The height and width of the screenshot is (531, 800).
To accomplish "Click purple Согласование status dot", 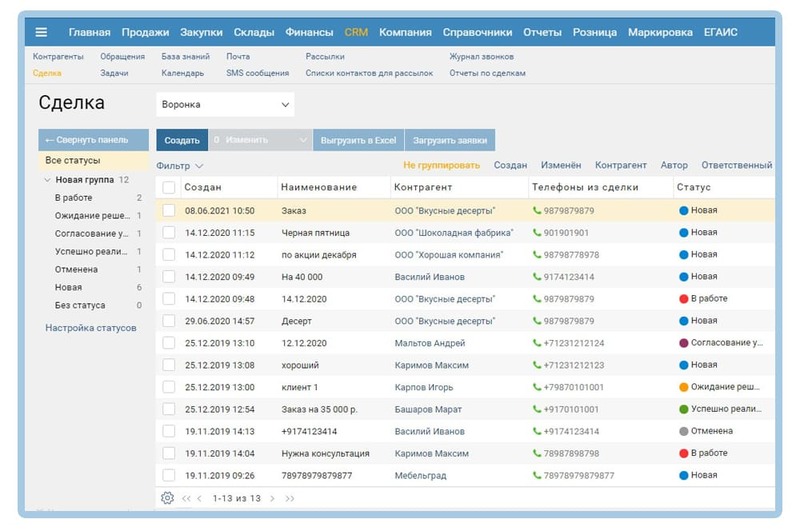I will [684, 343].
